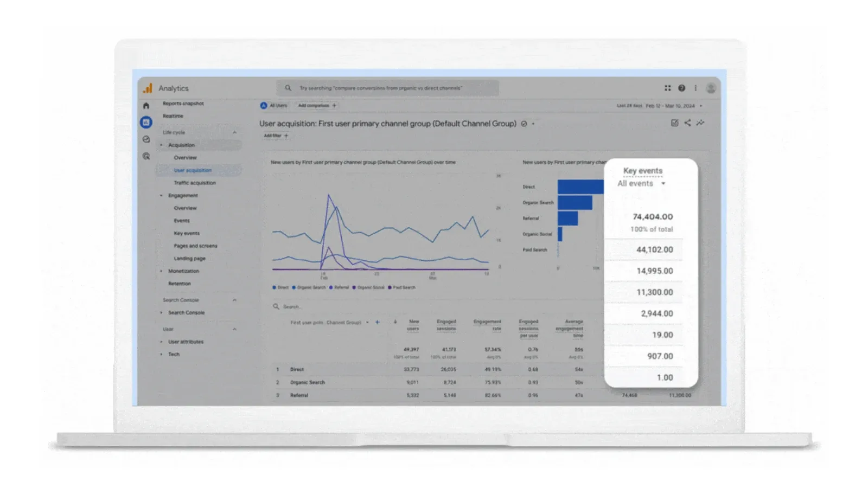This screenshot has width=868, height=488.
Task: Open the user account avatar
Action: click(711, 88)
